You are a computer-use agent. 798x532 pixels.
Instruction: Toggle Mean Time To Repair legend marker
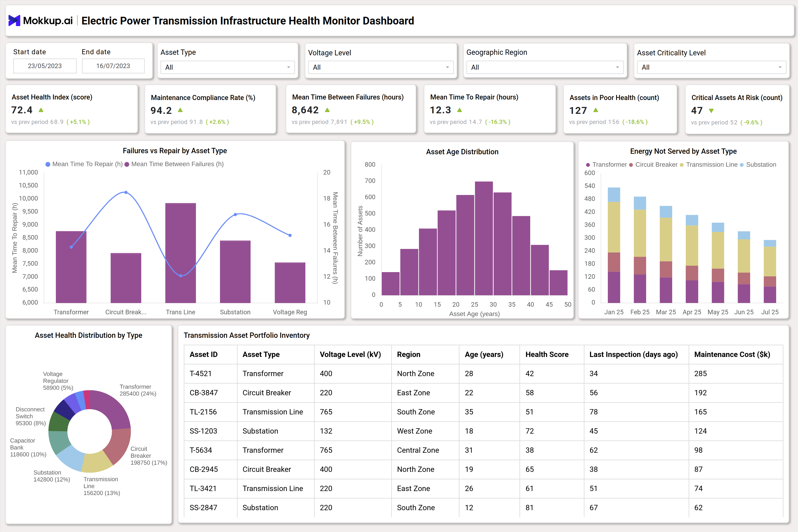[48, 164]
